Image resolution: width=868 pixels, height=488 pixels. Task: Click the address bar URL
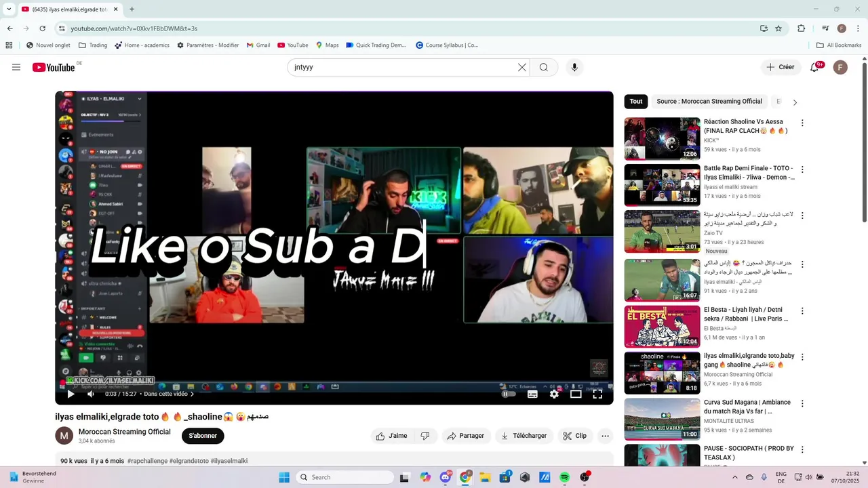[x=134, y=28]
